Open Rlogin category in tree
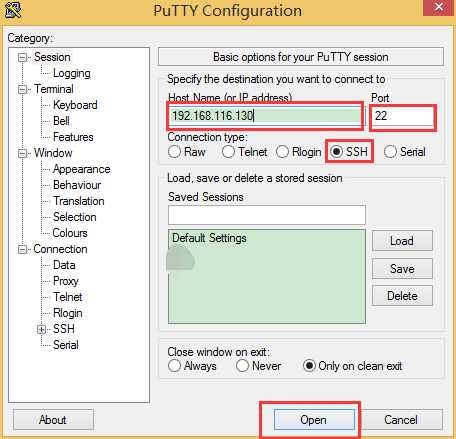The height and width of the screenshot is (439, 456). pyautogui.click(x=68, y=313)
